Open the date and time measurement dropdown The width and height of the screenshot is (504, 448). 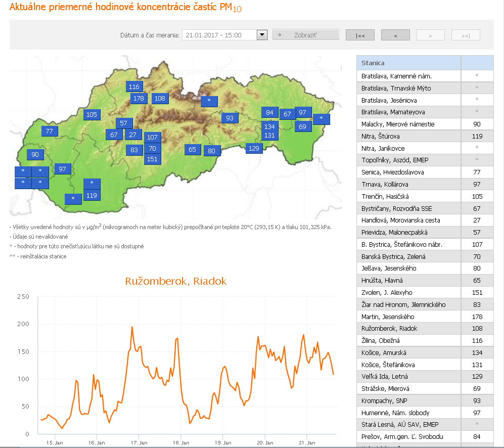coord(262,34)
